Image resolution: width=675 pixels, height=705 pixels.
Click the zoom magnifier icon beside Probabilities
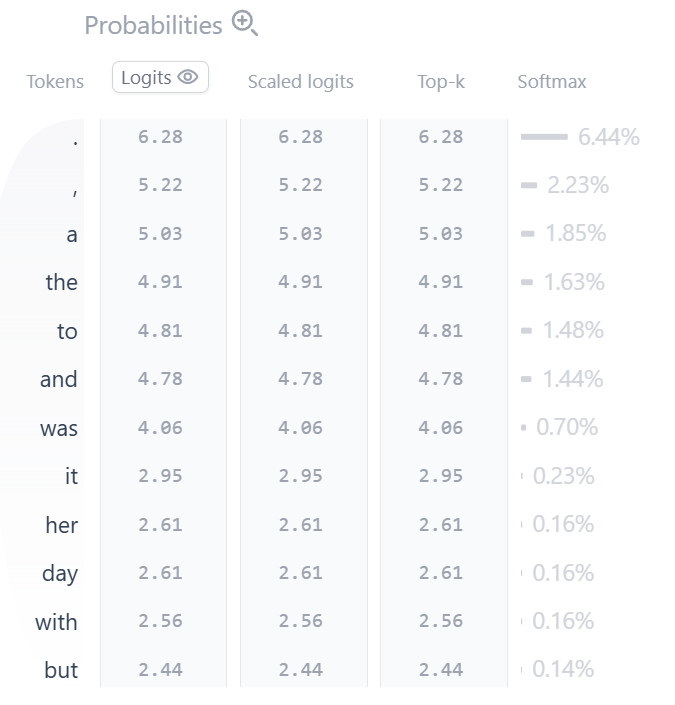point(245,23)
